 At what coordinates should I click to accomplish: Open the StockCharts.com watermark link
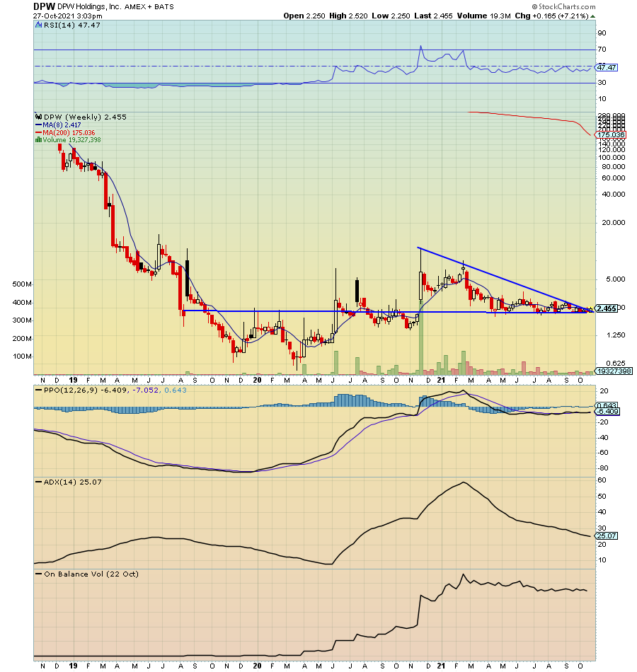(x=563, y=6)
